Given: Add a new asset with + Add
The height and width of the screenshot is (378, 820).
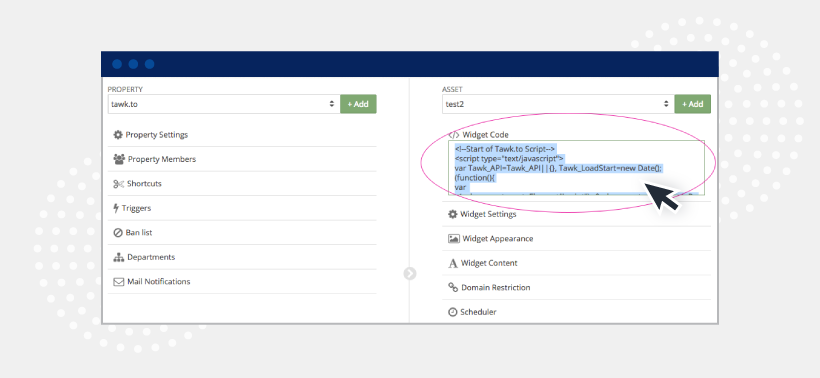Looking at the screenshot, I should click(693, 104).
